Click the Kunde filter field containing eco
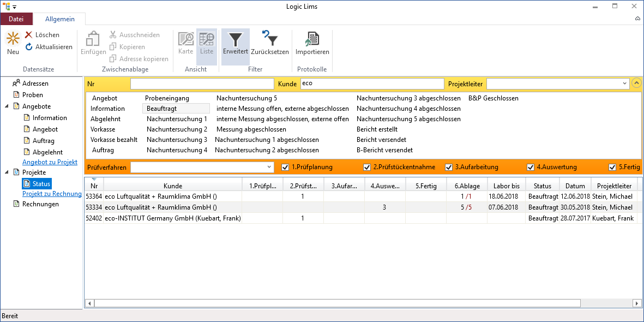 [x=372, y=84]
